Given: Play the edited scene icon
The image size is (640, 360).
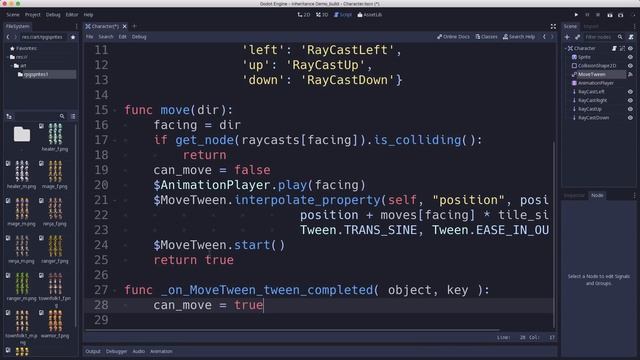Looking at the screenshot, I should (x=610, y=15).
